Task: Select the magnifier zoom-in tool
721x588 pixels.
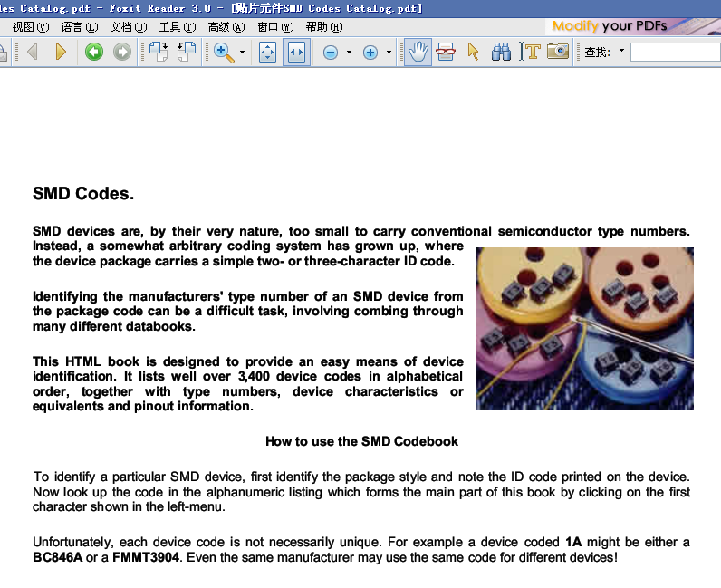Action: point(224,52)
